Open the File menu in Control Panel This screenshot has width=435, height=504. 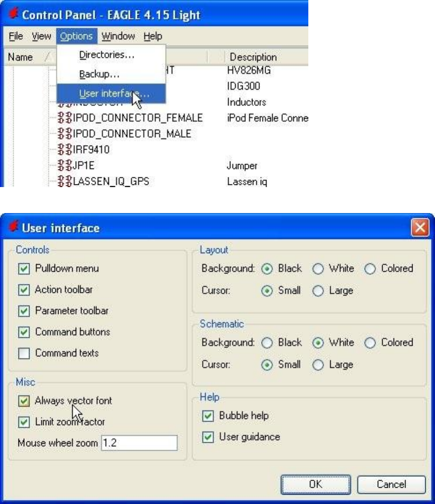tap(16, 36)
